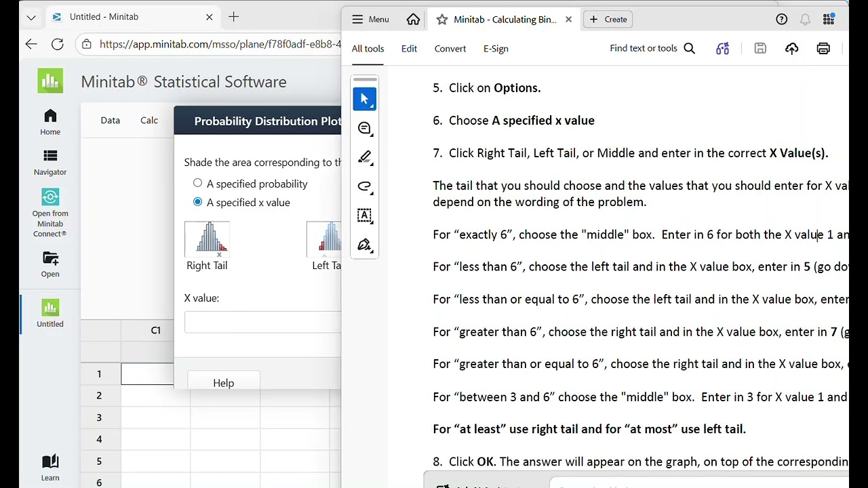This screenshot has width=868, height=488.
Task: Open the AI Assistant icon
Action: pyautogui.click(x=723, y=48)
